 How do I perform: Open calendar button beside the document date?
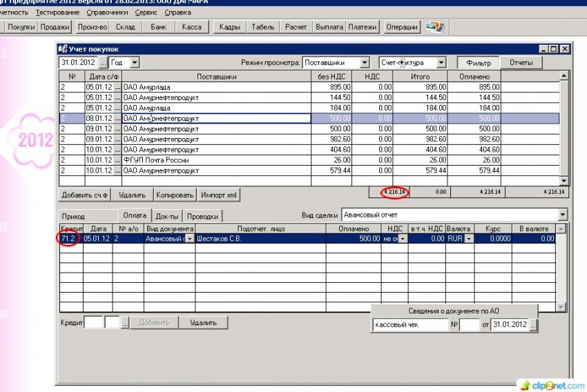tap(534, 324)
